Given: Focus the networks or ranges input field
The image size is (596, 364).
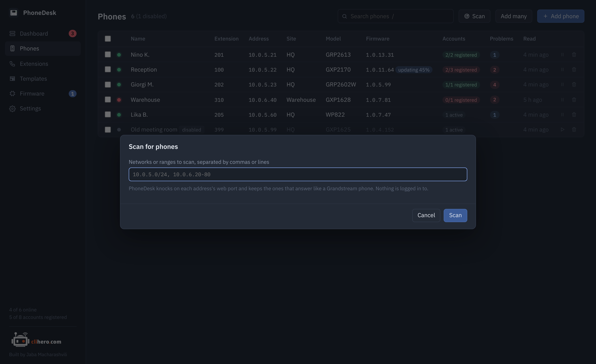Looking at the screenshot, I should pyautogui.click(x=298, y=174).
